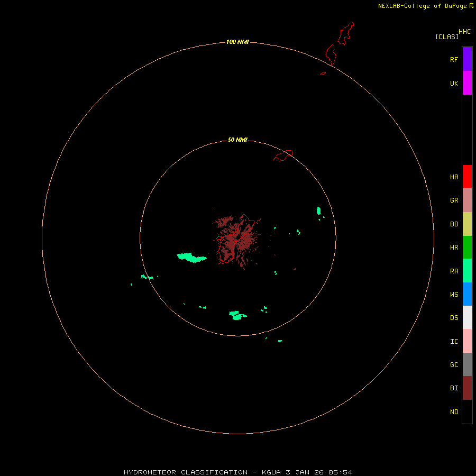Click the HA legend label
Screen dimensions: 476x476
coord(454,177)
